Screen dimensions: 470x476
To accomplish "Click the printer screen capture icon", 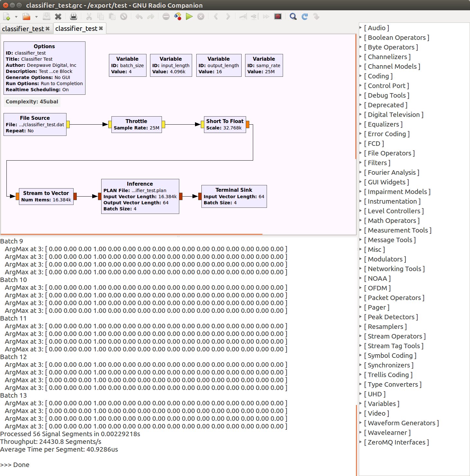I will pyautogui.click(x=74, y=17).
